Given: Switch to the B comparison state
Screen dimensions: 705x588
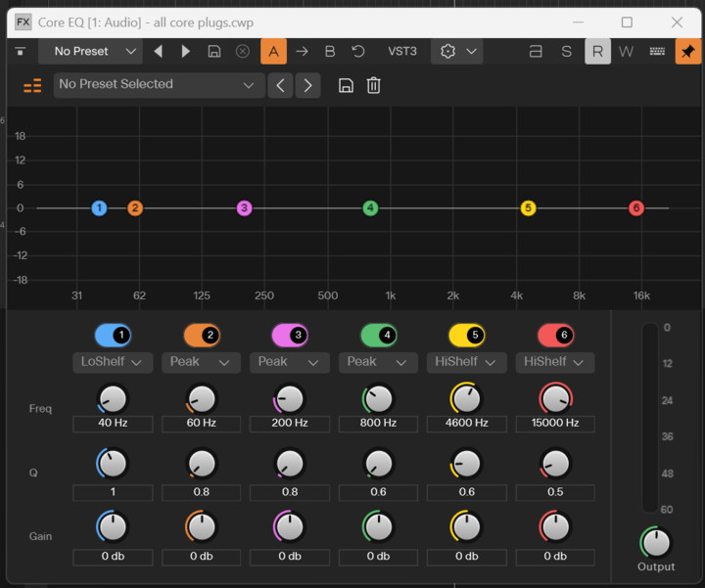Looking at the screenshot, I should pyautogui.click(x=330, y=51).
